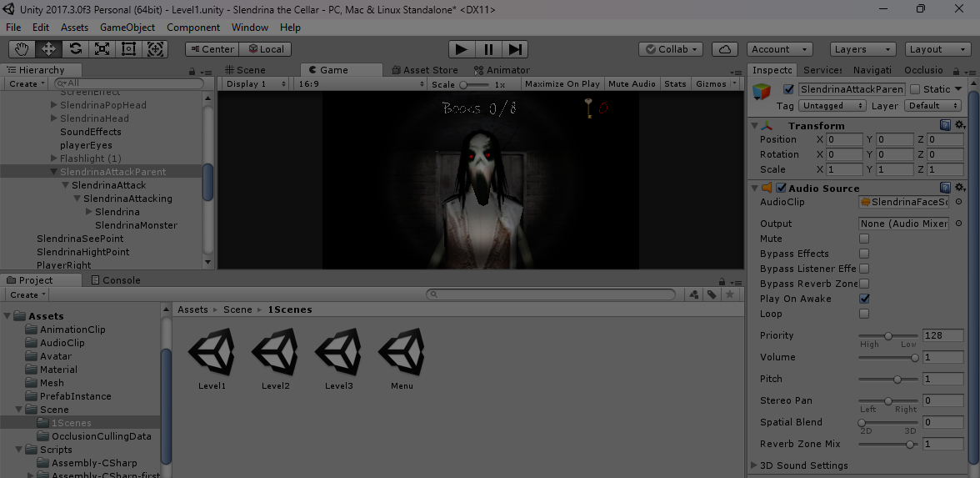Viewport: 980px width, 478px height.
Task: Open the Layers dropdown in toolbar
Action: 863,49
